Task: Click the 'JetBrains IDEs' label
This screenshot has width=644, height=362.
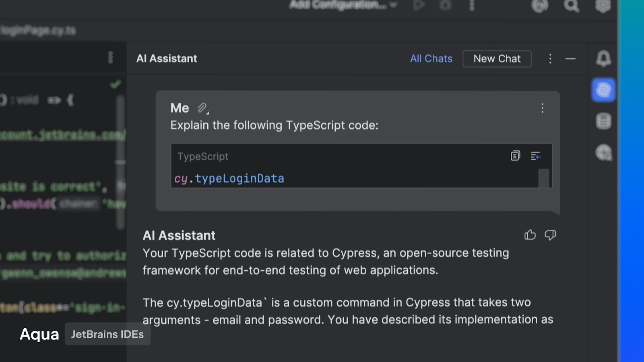Action: (107, 334)
